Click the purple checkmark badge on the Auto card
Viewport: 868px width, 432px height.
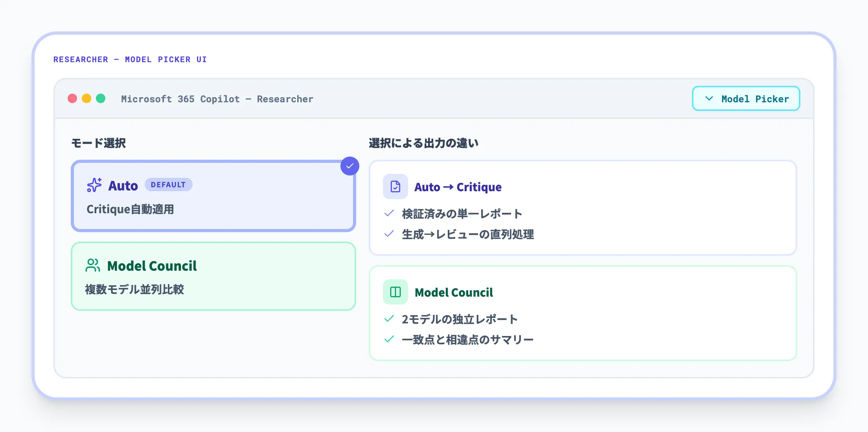(x=350, y=166)
